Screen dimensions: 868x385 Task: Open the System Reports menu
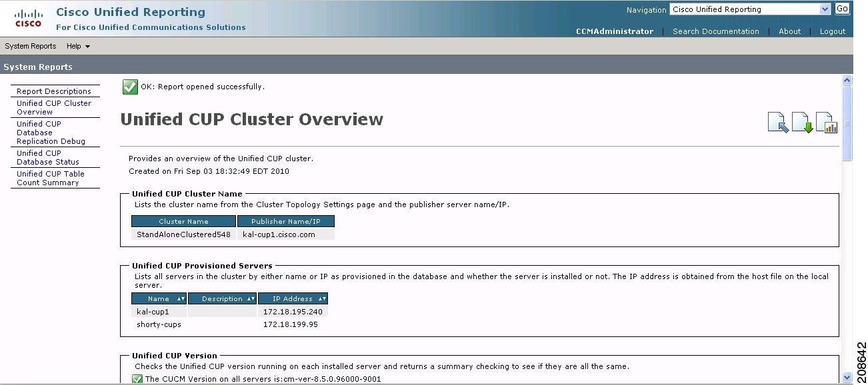click(x=31, y=47)
